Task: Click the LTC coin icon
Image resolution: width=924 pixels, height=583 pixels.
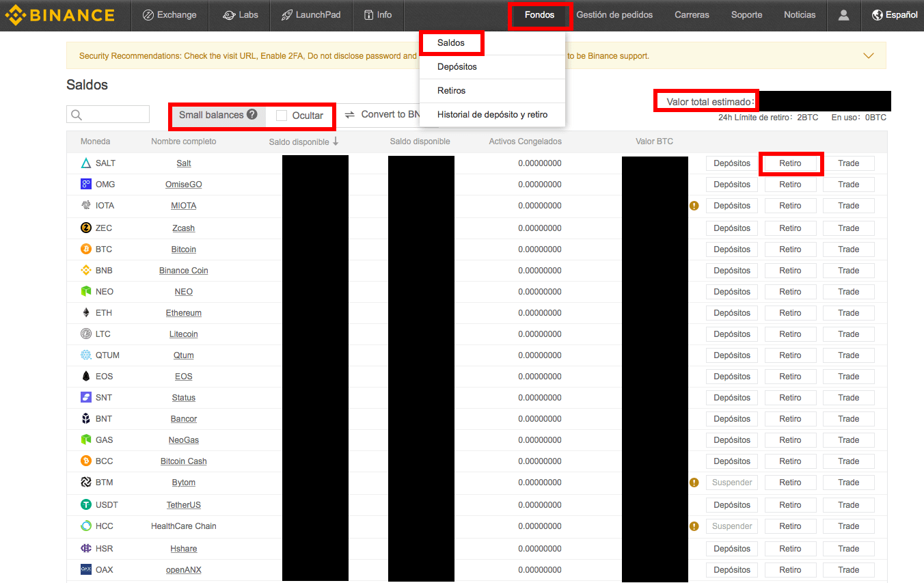Action: (x=86, y=334)
